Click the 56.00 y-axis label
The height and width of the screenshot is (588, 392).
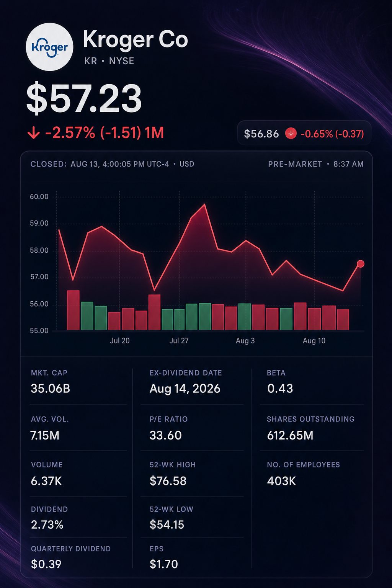(39, 304)
